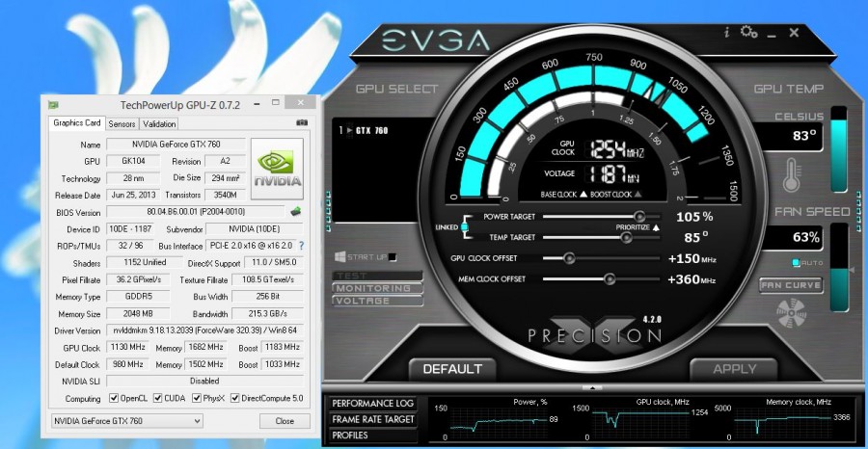
Task: Click the Voltage button
Action: click(377, 301)
